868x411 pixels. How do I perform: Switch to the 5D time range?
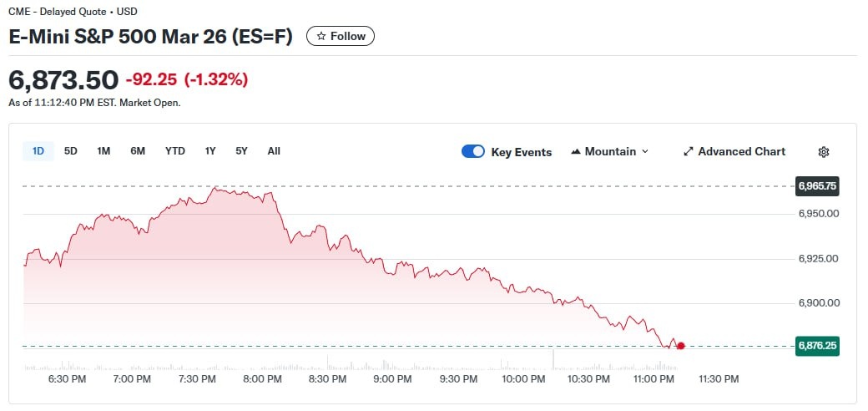[x=71, y=151]
